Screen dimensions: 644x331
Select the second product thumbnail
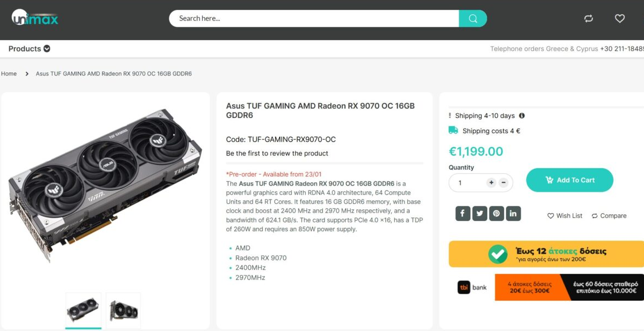tap(123, 310)
